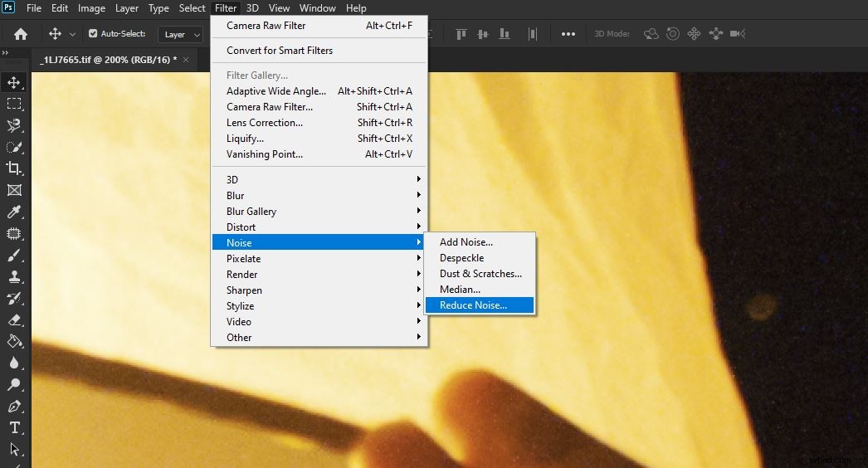Click the 3D rotate mode icon
Viewport: 868px width, 468px height.
tap(651, 34)
